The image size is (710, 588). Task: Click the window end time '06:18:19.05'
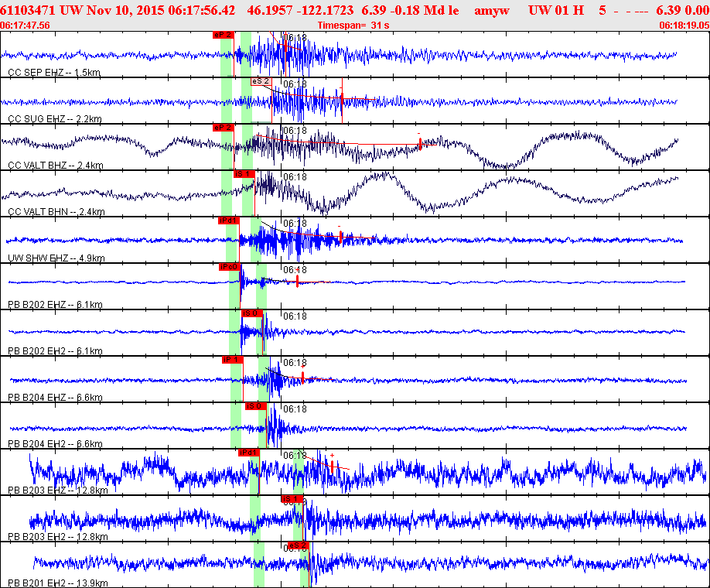point(684,26)
